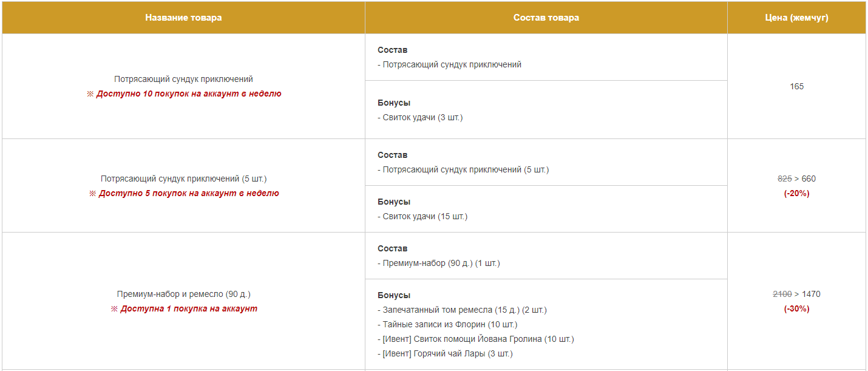Click the price value 165
Image resolution: width=868 pixels, height=371 pixels.
click(796, 86)
